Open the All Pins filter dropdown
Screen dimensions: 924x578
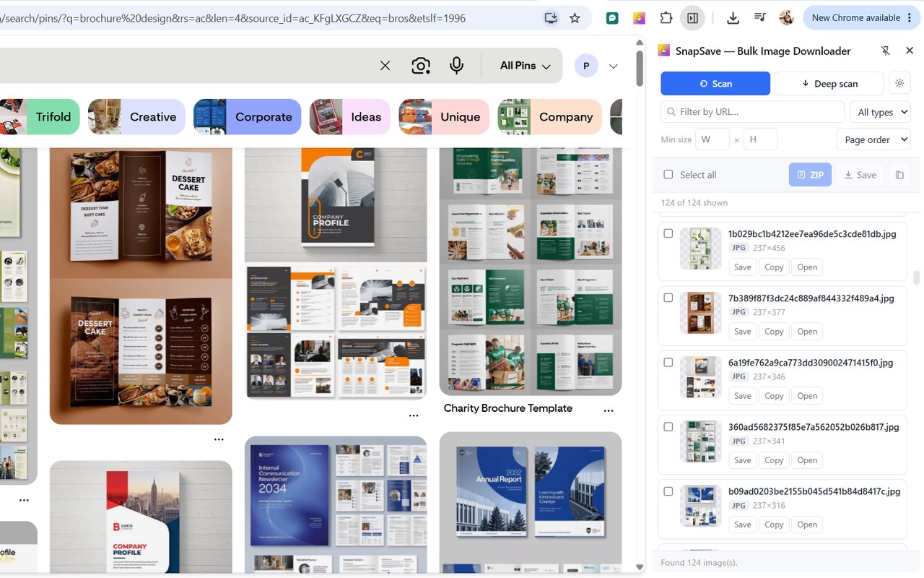click(526, 66)
